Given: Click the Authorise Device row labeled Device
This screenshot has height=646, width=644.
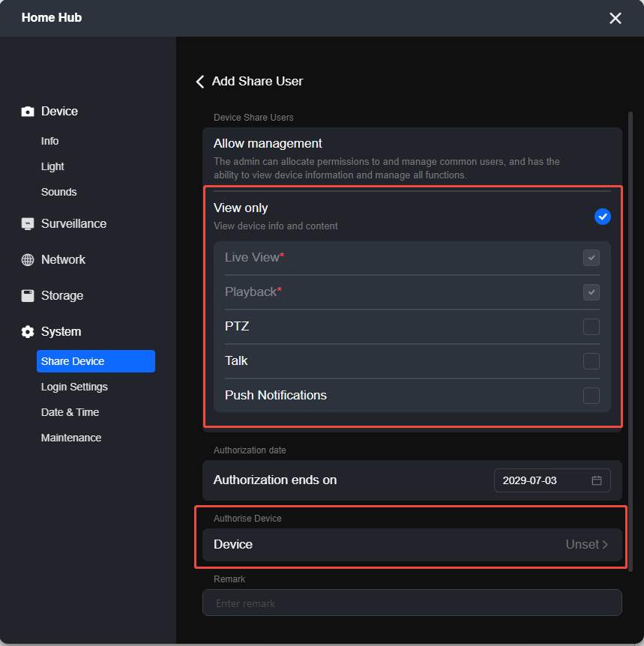Looking at the screenshot, I should (x=412, y=545).
